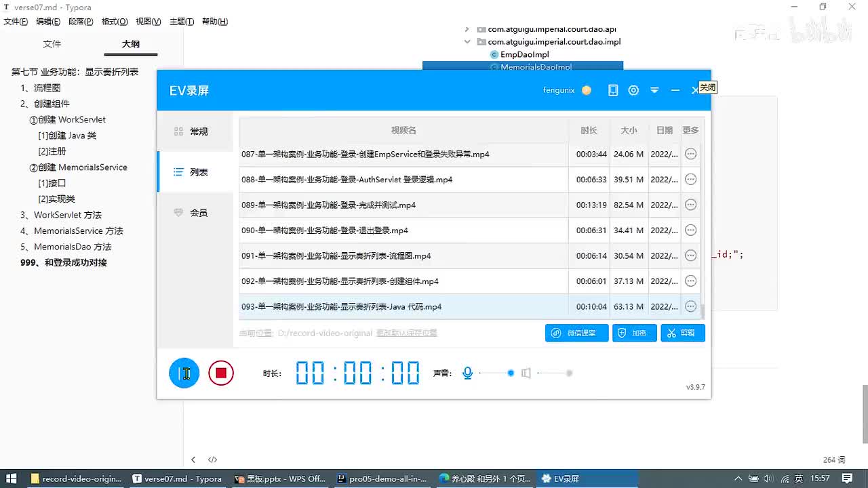Click the 大小 column header
Image resolution: width=868 pixels, height=488 pixels.
click(629, 130)
